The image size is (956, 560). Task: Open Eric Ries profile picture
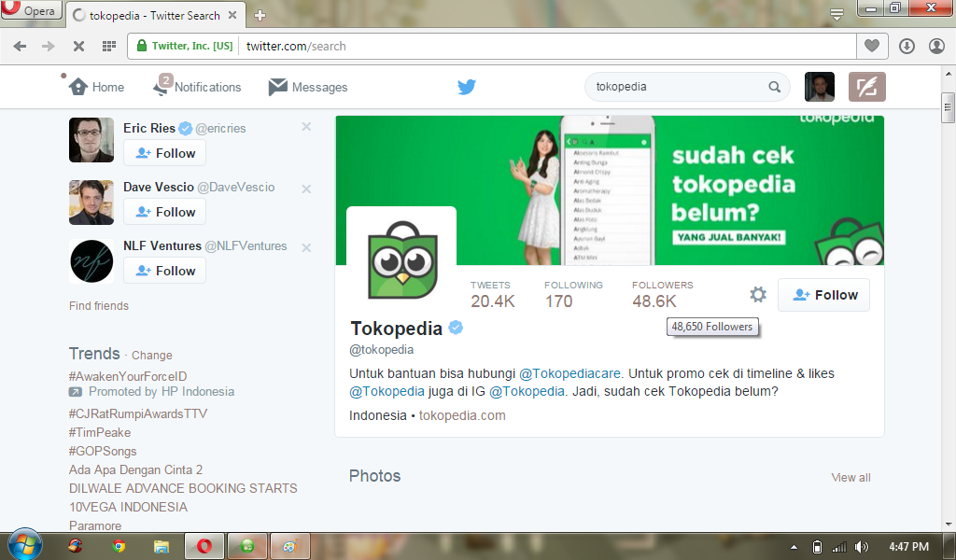pos(91,140)
